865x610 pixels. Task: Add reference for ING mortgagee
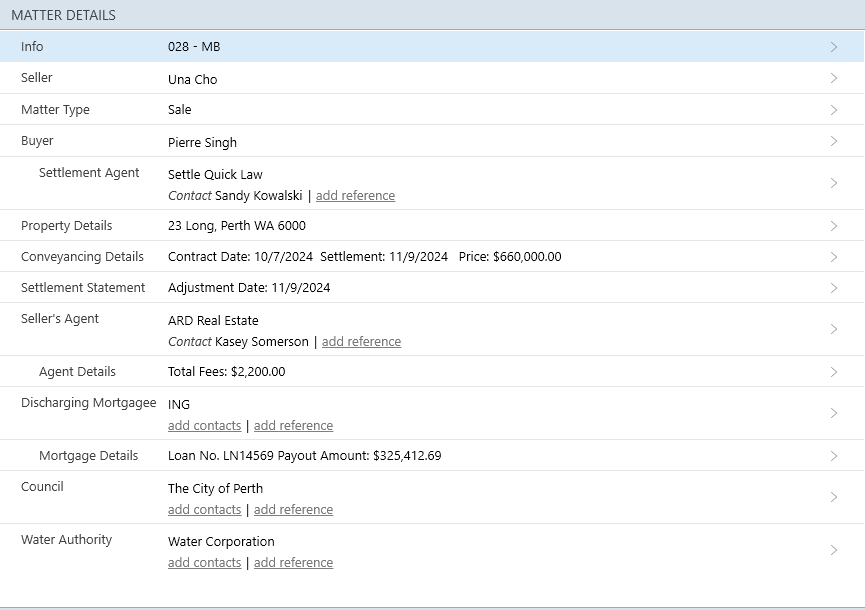[x=293, y=426]
